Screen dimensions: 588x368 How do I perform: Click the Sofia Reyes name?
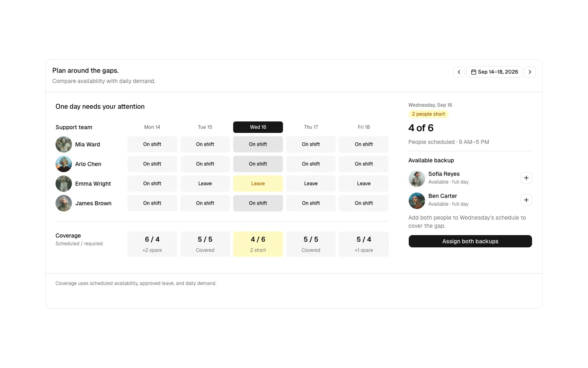tap(444, 174)
